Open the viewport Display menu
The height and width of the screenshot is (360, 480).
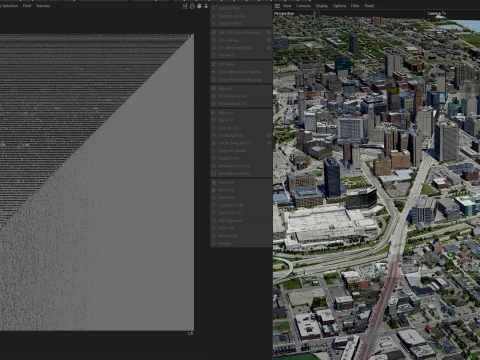(322, 6)
